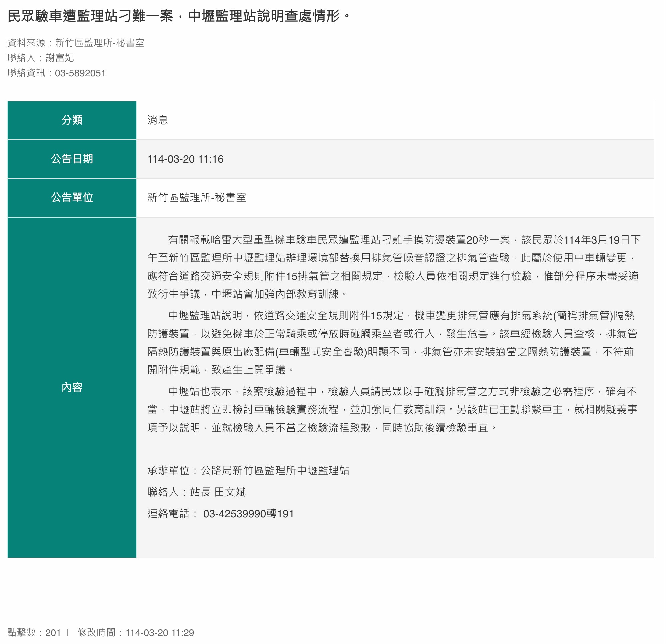
Task: Click the paragraph starting 中壢站也表示
Action: click(x=392, y=409)
